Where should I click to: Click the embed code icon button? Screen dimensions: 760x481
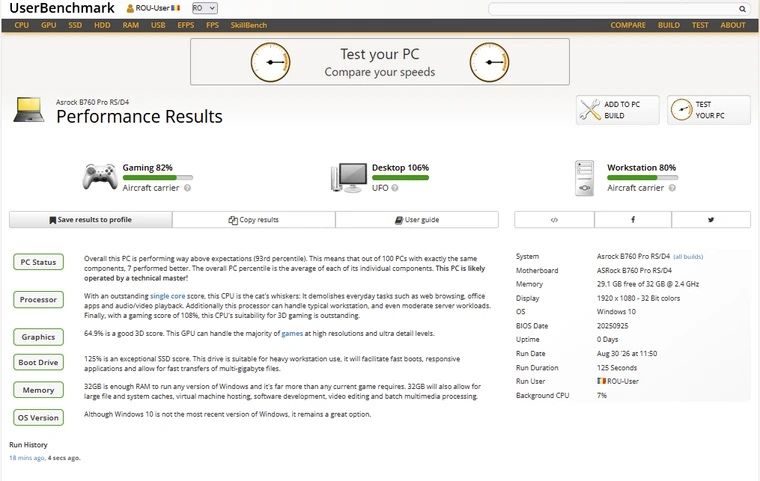point(554,220)
